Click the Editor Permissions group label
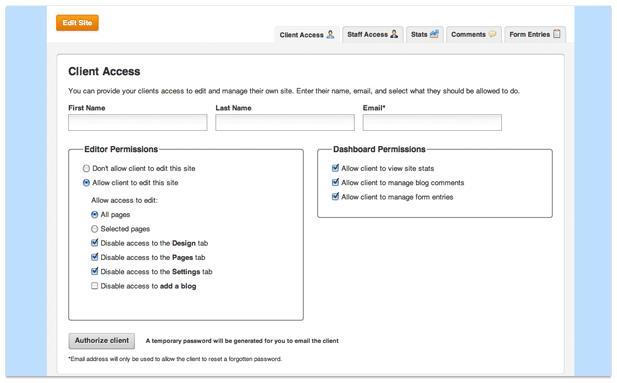This screenshot has height=383, width=617. 121,149
